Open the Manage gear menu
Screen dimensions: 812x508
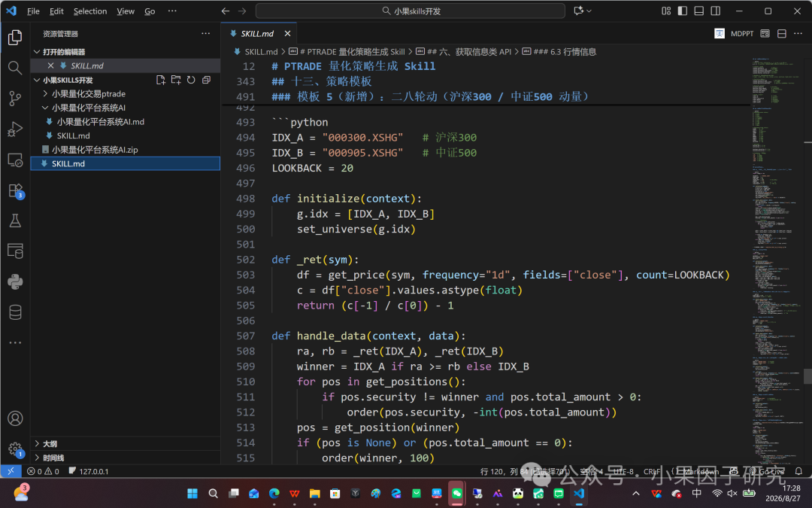tap(15, 449)
